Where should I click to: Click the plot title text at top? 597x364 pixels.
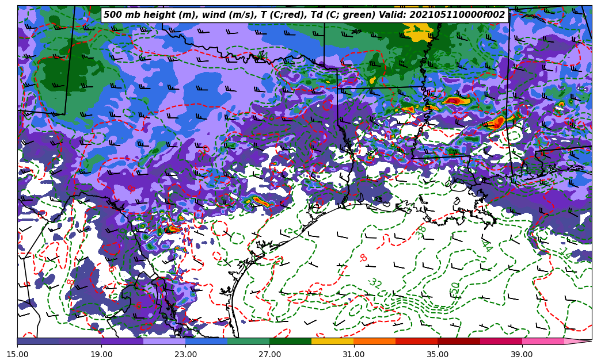tap(305, 15)
